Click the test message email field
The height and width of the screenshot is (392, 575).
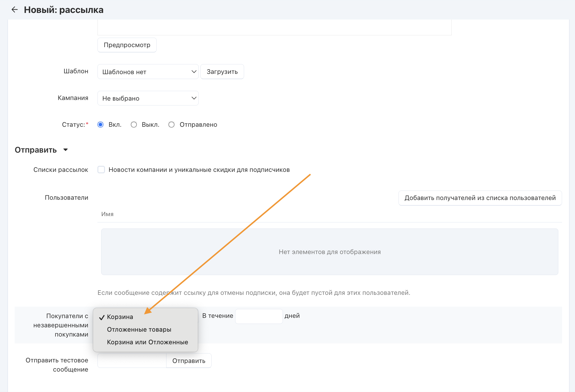[132, 361]
